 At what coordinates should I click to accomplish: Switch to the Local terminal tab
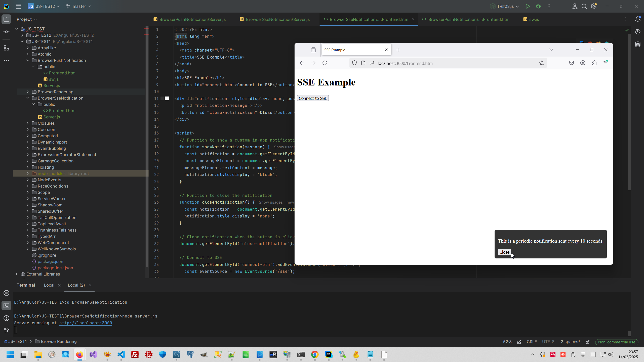(x=49, y=285)
